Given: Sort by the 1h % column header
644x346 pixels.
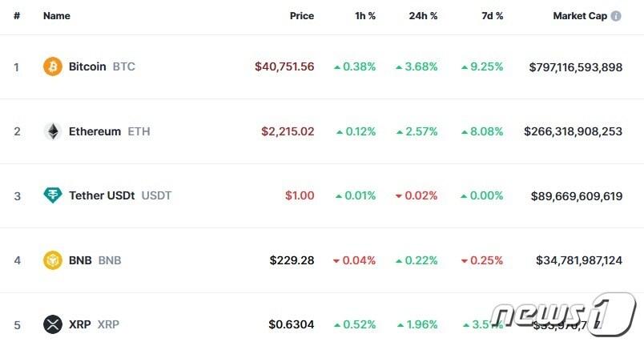Looking at the screenshot, I should [365, 16].
